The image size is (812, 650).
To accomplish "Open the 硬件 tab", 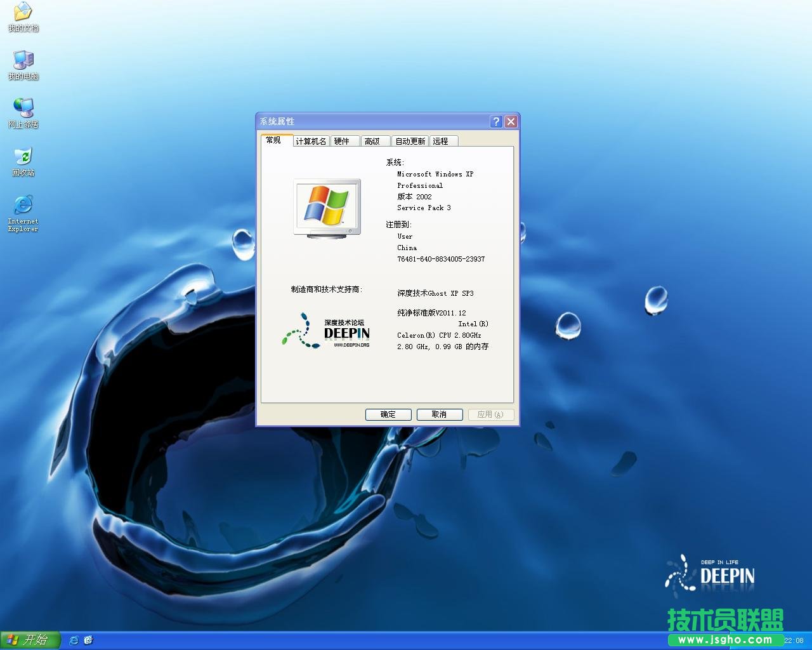I will pos(342,141).
